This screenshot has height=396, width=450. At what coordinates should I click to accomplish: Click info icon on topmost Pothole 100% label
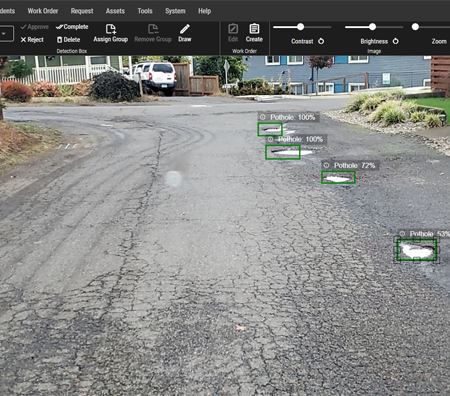coord(263,117)
